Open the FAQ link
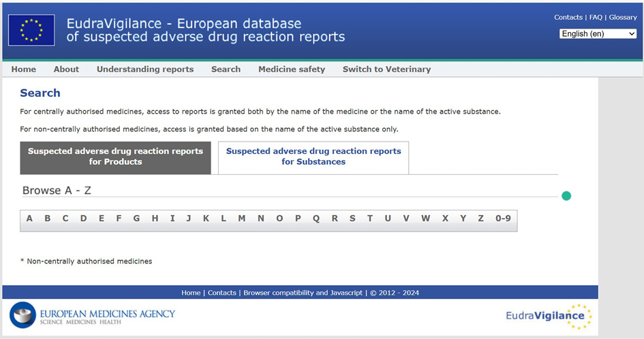Screen dimensions: 644x339 [x=596, y=17]
